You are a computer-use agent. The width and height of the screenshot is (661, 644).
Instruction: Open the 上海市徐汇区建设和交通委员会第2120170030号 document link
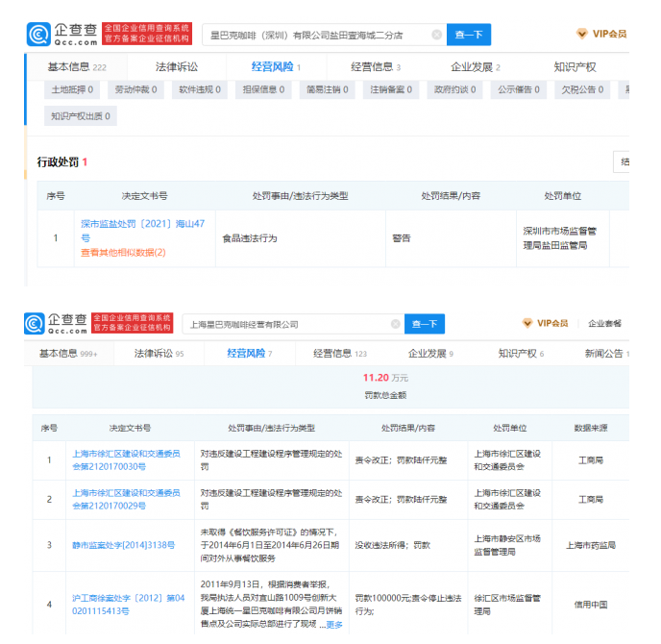pos(126,460)
